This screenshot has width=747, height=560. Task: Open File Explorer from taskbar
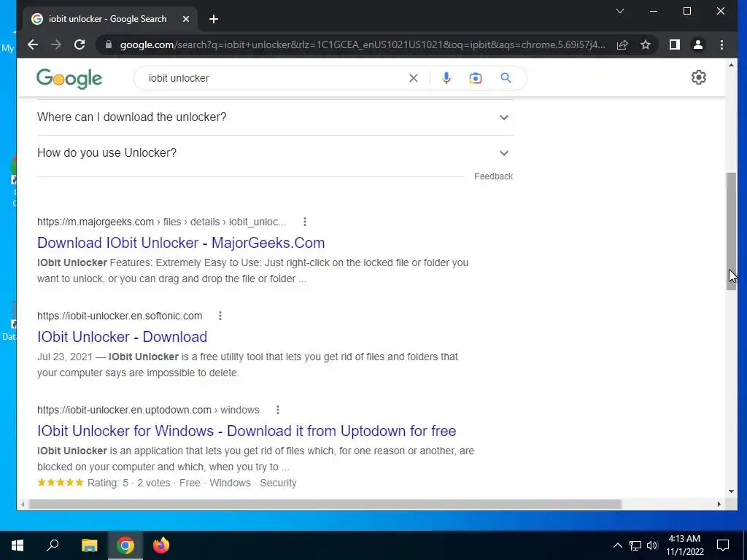[89, 545]
